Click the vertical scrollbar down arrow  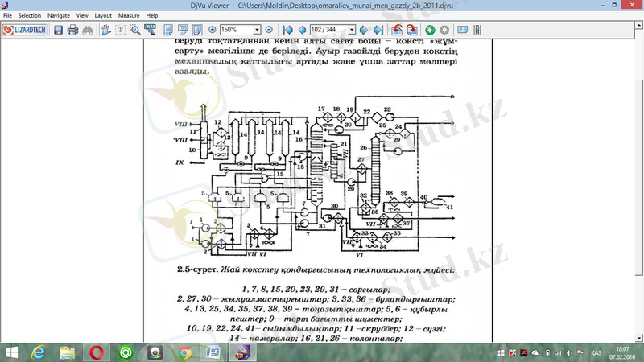(639, 338)
